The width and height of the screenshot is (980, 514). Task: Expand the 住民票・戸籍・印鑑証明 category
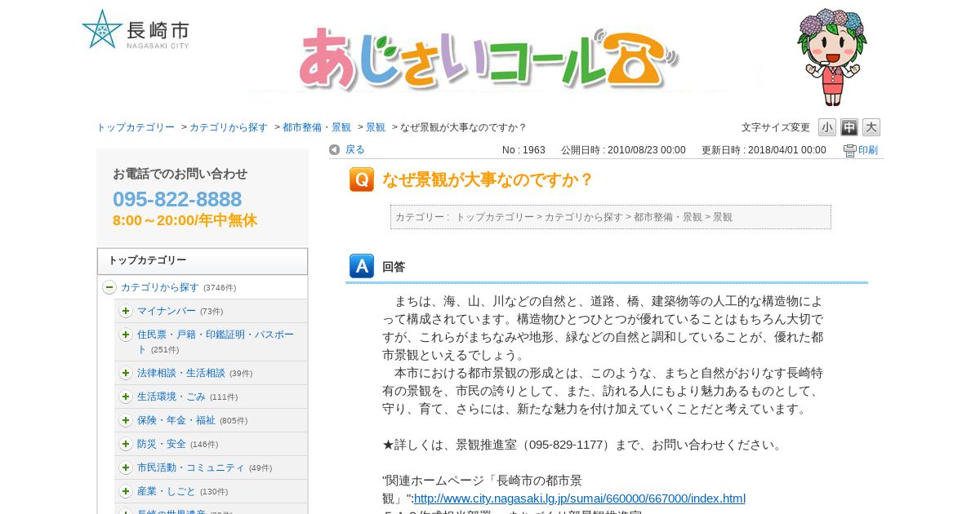126,335
